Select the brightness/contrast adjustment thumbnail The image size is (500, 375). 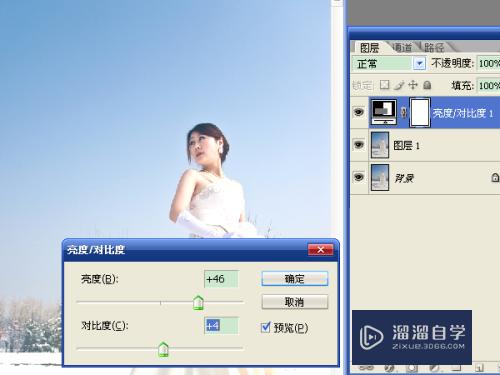coord(384,112)
